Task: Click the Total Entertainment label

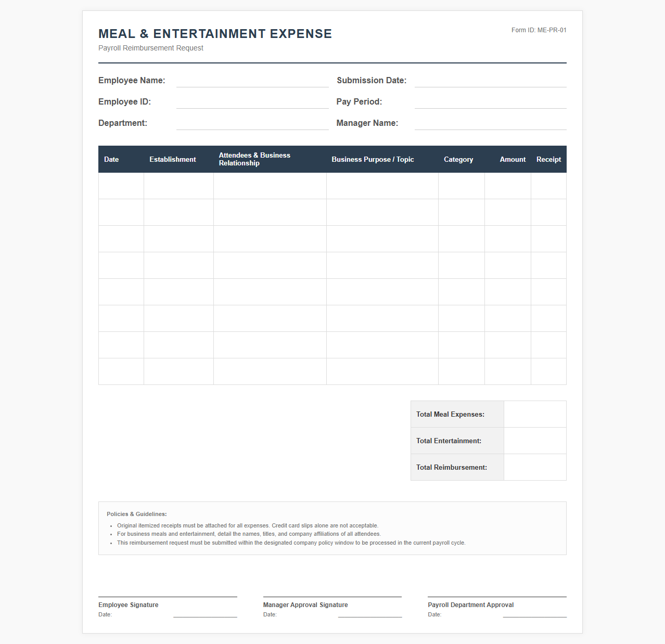Action: [x=449, y=441]
